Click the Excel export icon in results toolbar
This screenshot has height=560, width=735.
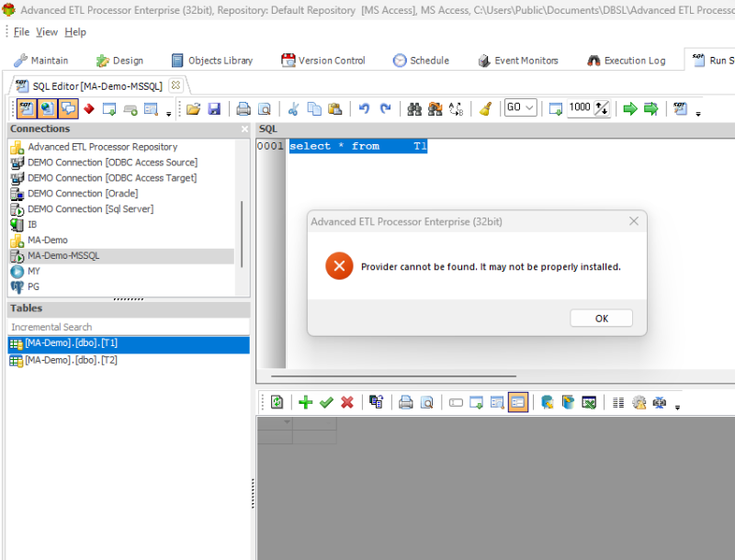point(589,402)
